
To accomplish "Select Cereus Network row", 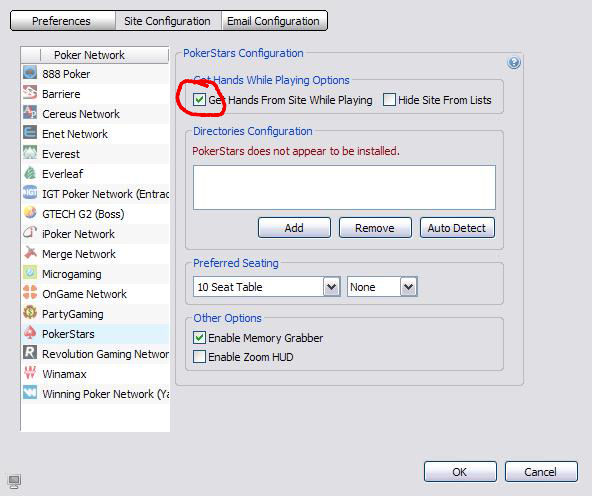I will (96, 114).
